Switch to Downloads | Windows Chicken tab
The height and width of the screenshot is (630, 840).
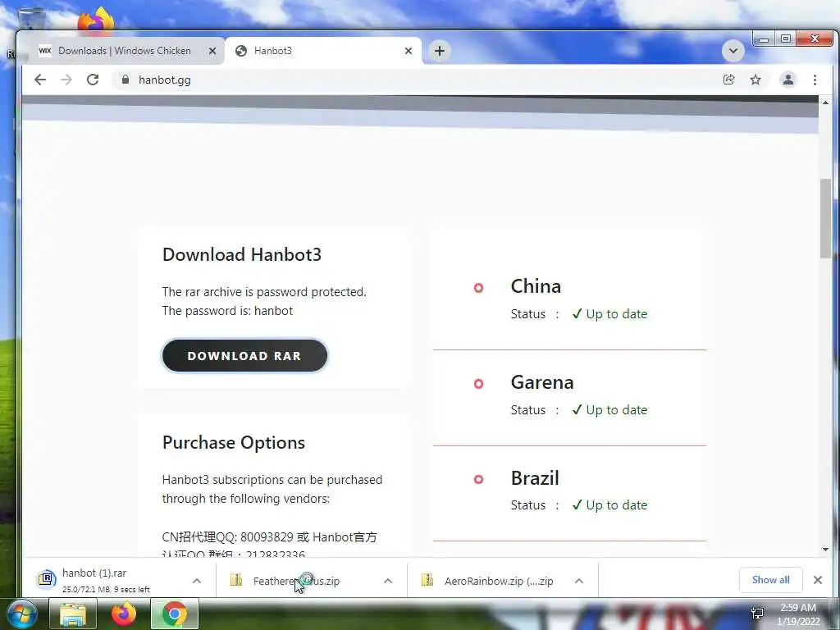pos(124,51)
